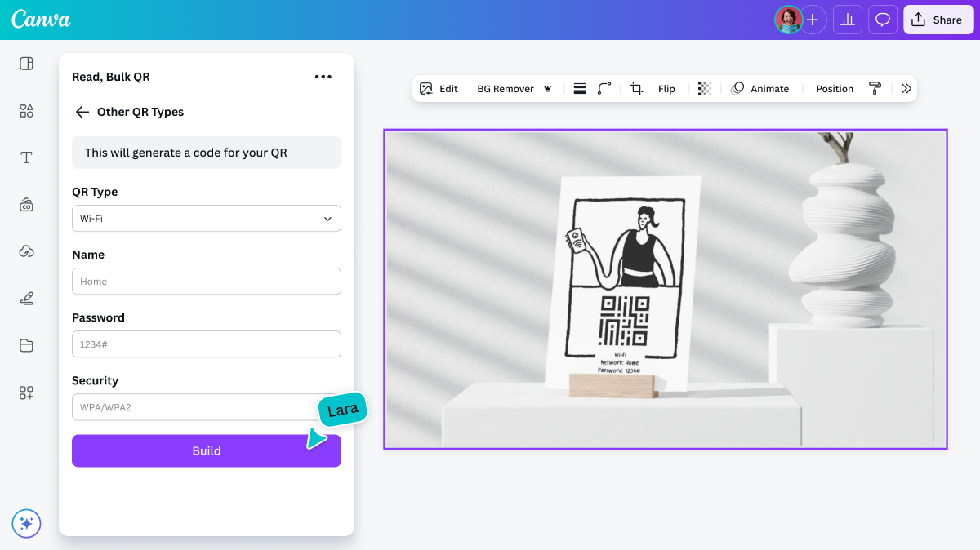Open the Apps icon in sidebar
This screenshot has width=980, height=550.
click(26, 393)
